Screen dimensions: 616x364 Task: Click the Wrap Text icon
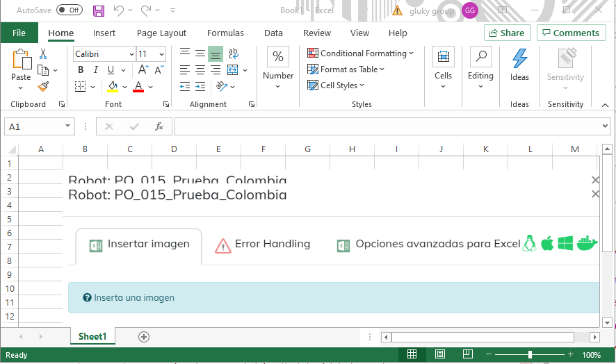[x=233, y=53]
